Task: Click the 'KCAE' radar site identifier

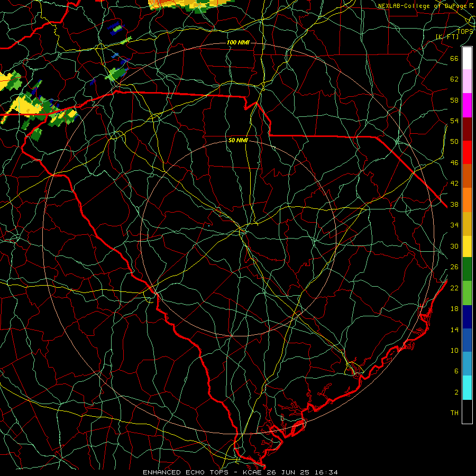Action: pos(253,472)
